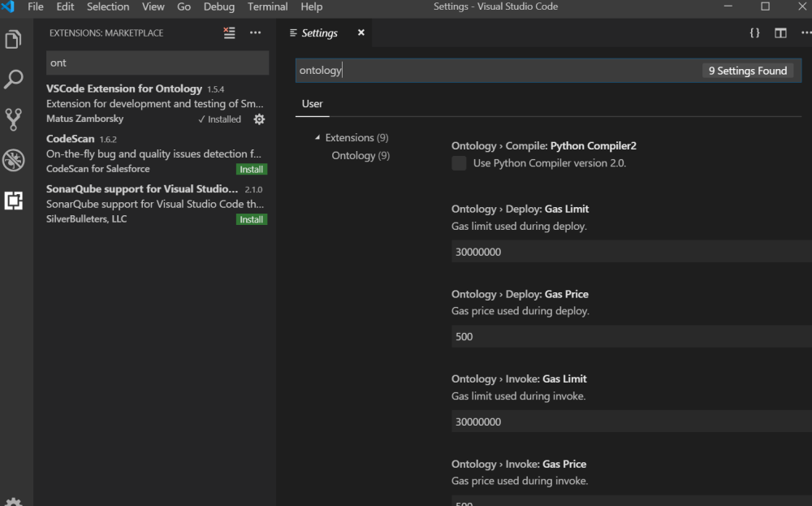Open extensions panel More Actions menu

pos(256,32)
